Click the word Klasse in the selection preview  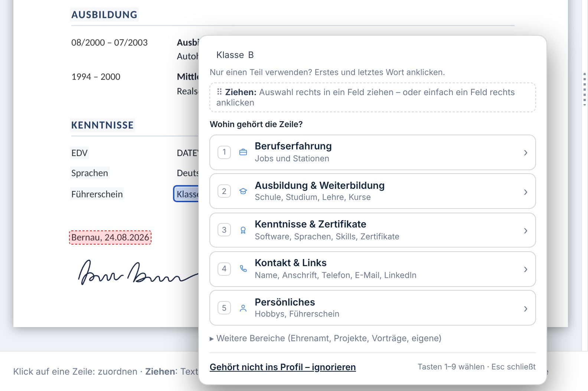tap(230, 55)
